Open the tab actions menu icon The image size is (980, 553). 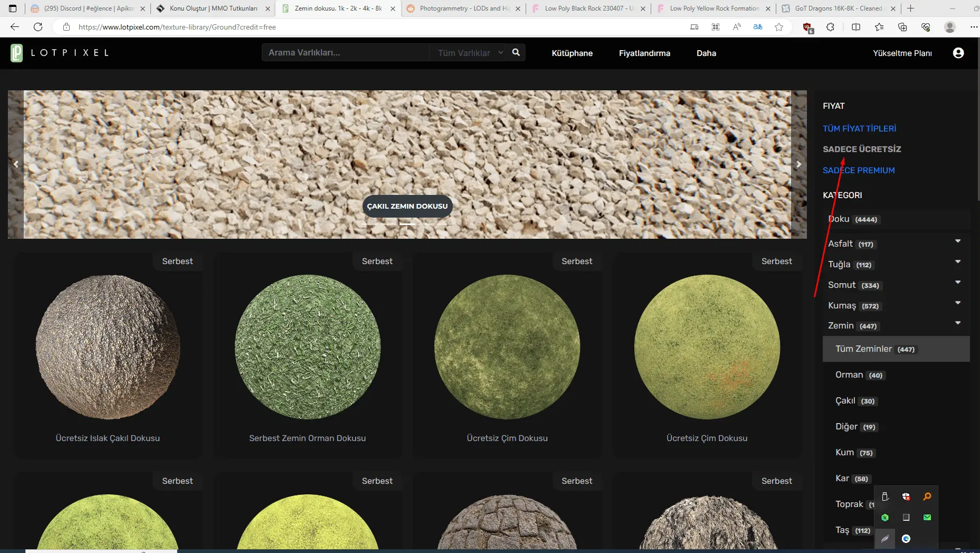13,8
